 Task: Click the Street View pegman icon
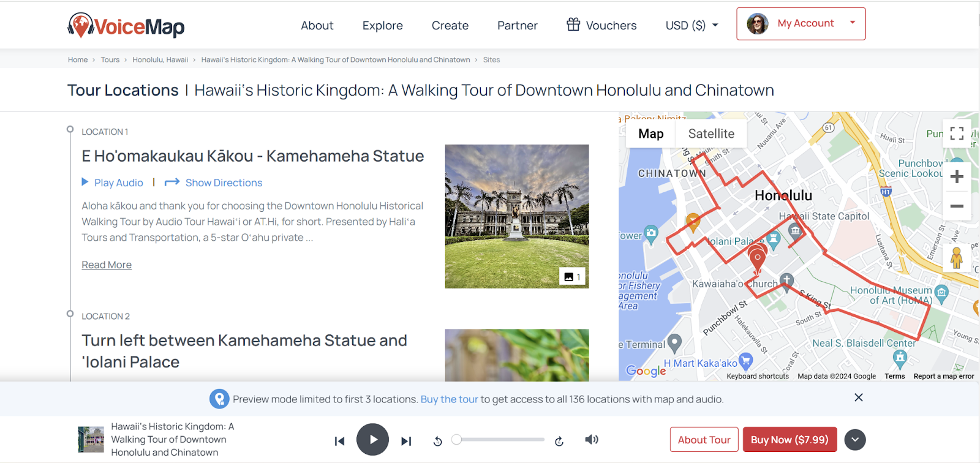pos(957,257)
